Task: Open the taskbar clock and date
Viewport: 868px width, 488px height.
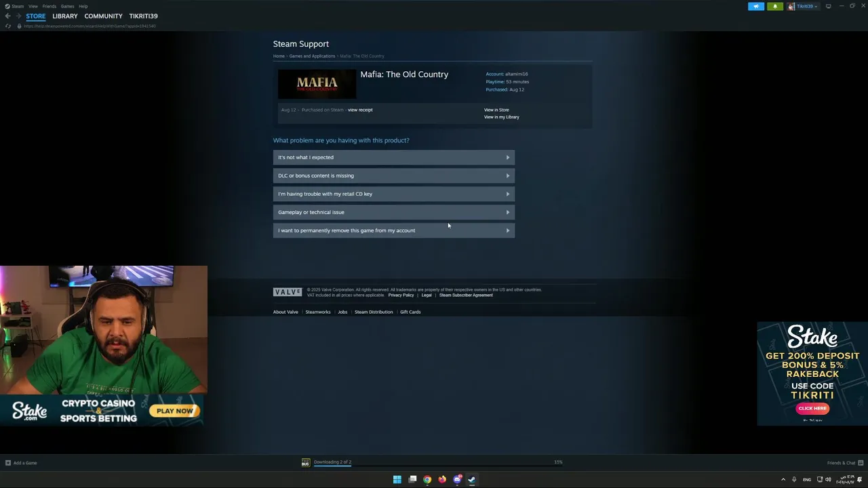Action: 846,479
